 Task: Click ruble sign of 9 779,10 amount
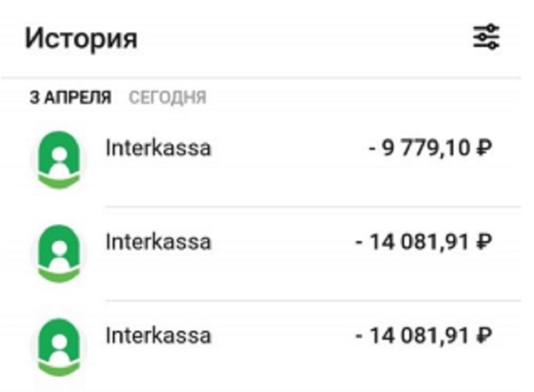[x=484, y=148]
